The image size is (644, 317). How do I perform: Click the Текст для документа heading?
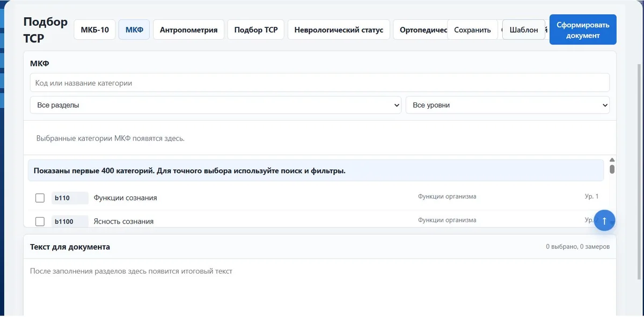pos(70,247)
